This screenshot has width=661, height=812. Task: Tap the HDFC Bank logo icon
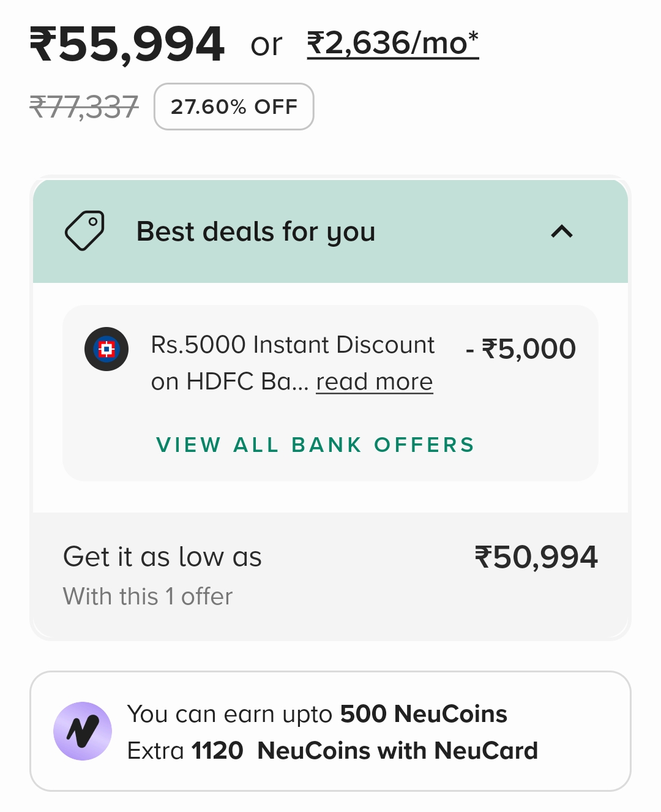click(106, 349)
